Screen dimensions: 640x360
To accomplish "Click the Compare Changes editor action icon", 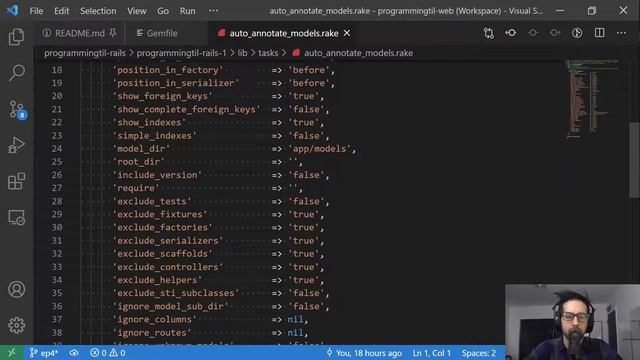I will (489, 33).
